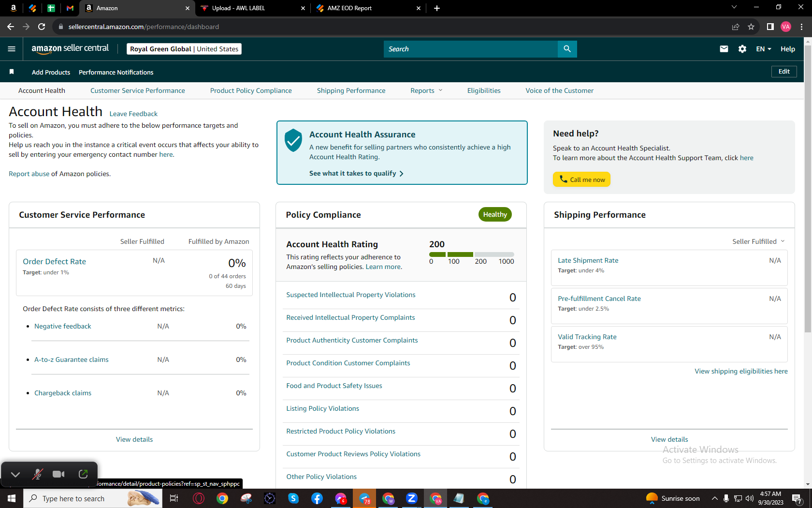Open the Royal Green Global account switcher
The height and width of the screenshot is (508, 812).
coord(184,49)
